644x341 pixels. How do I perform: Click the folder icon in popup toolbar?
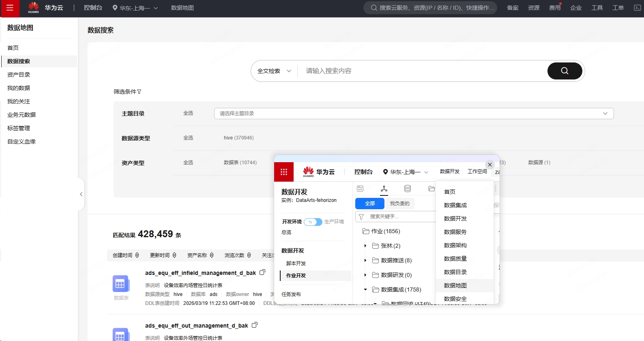pos(431,189)
